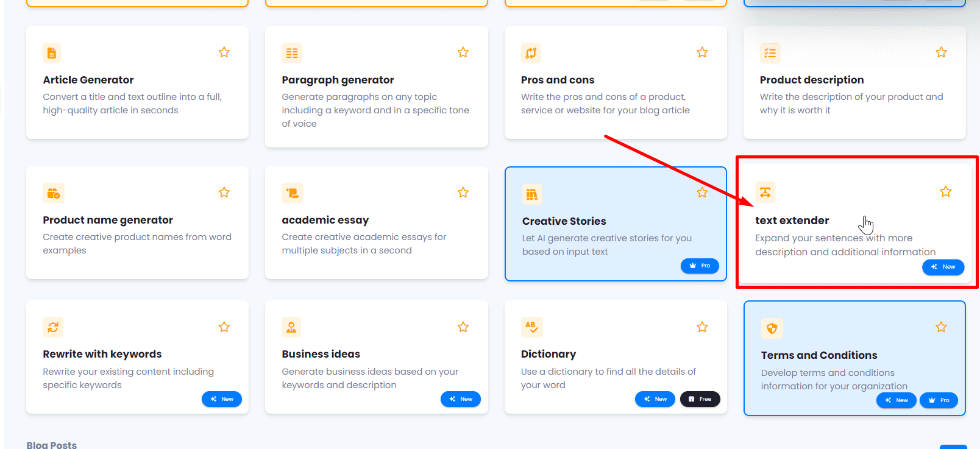Screen dimensions: 980x449
Task: Click the Article Generator document icon
Action: (x=52, y=53)
